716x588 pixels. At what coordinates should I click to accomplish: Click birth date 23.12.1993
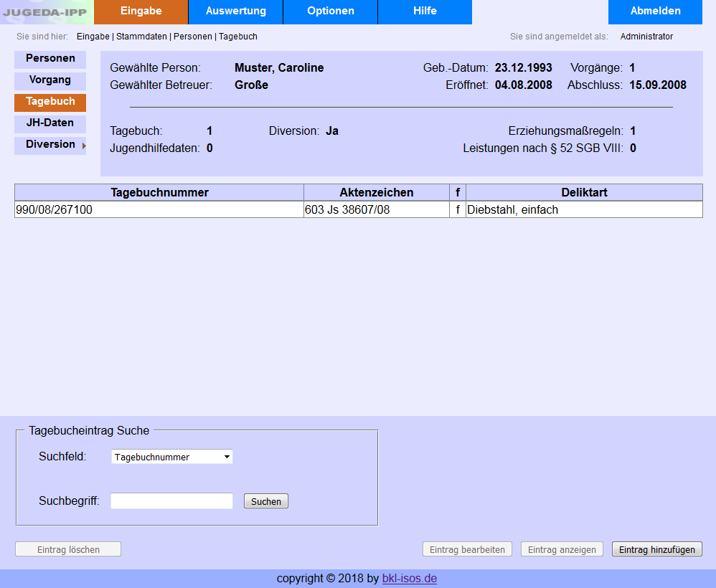[x=523, y=67]
